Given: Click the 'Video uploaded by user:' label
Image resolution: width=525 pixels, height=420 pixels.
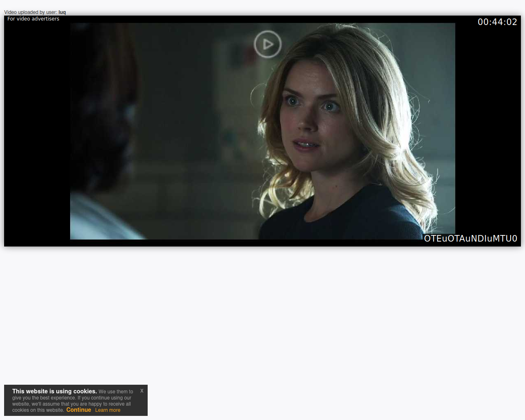Looking at the screenshot, I should coord(31,12).
